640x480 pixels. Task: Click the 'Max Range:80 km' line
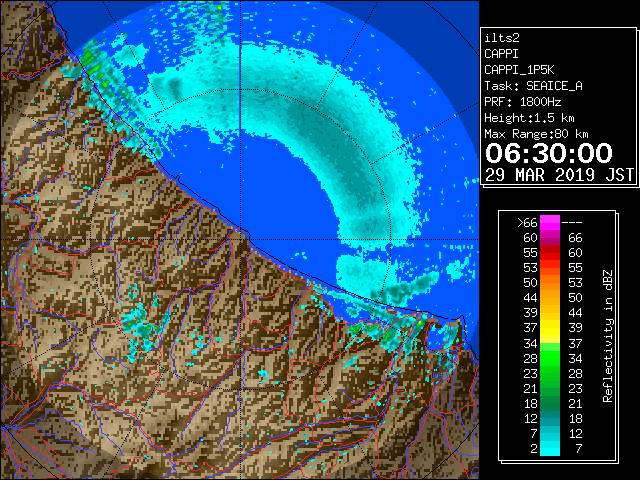pyautogui.click(x=536, y=134)
